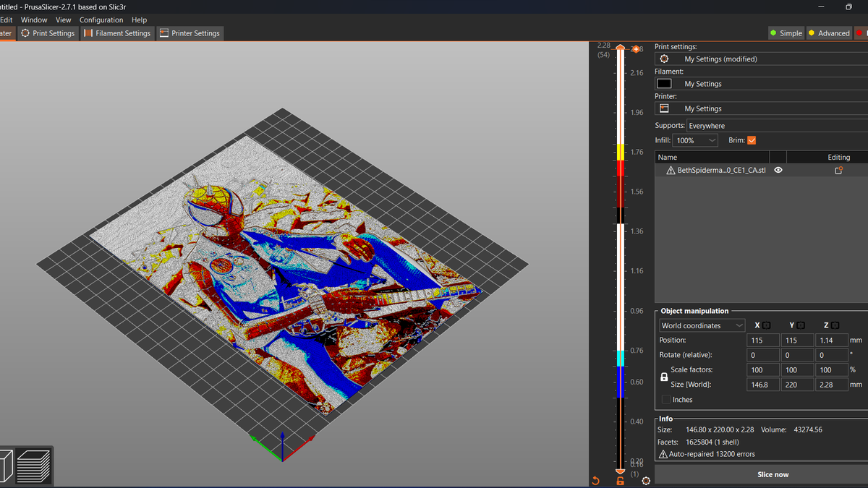
Task: Open slider settings via gear icon bottom-right
Action: tap(646, 480)
